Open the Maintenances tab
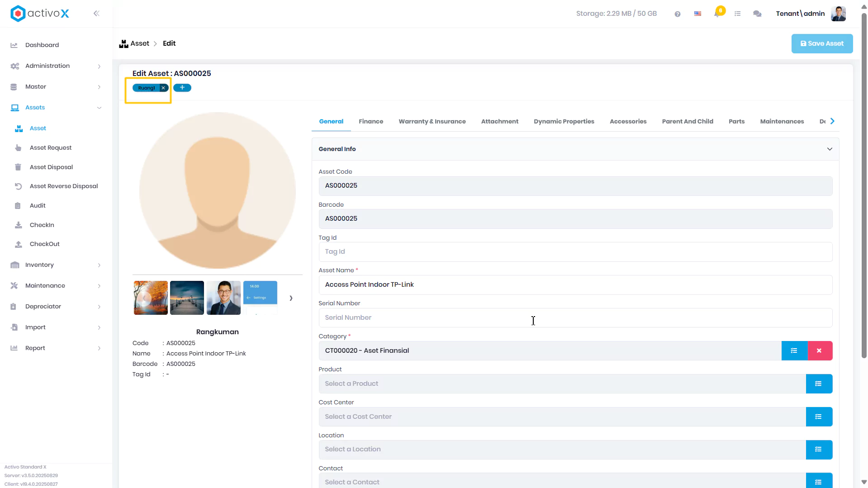 [782, 121]
